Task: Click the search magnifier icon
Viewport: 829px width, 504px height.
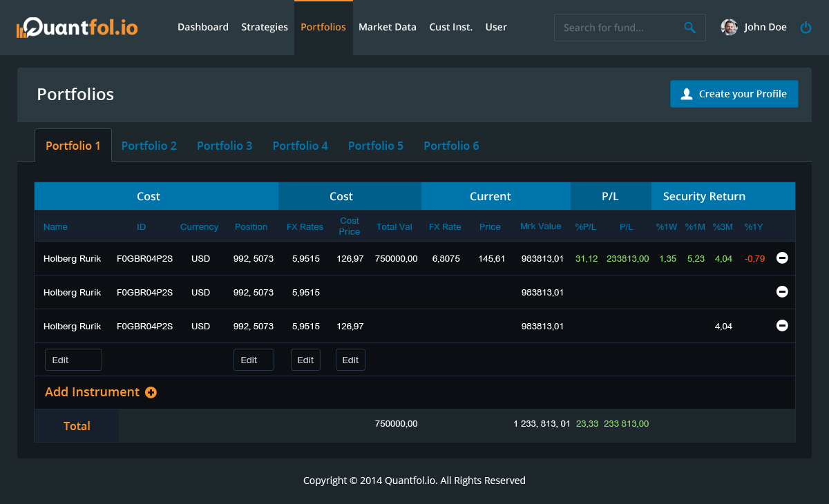Action: (689, 28)
